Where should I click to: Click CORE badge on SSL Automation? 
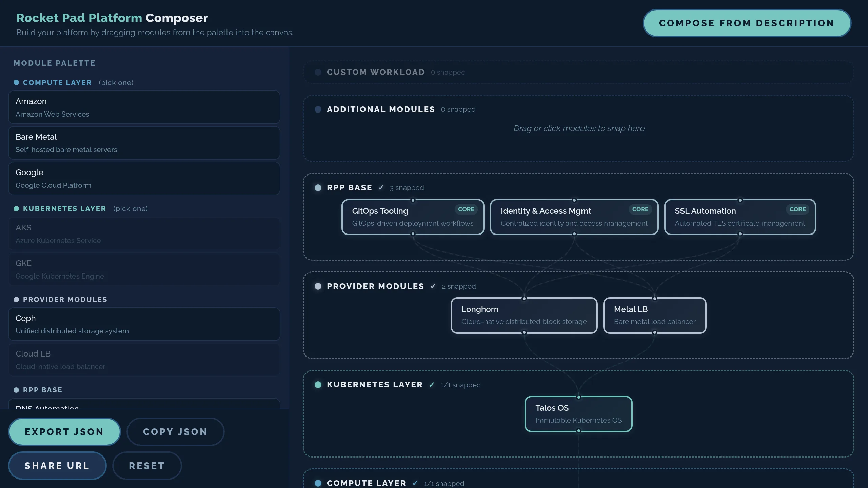(x=797, y=209)
